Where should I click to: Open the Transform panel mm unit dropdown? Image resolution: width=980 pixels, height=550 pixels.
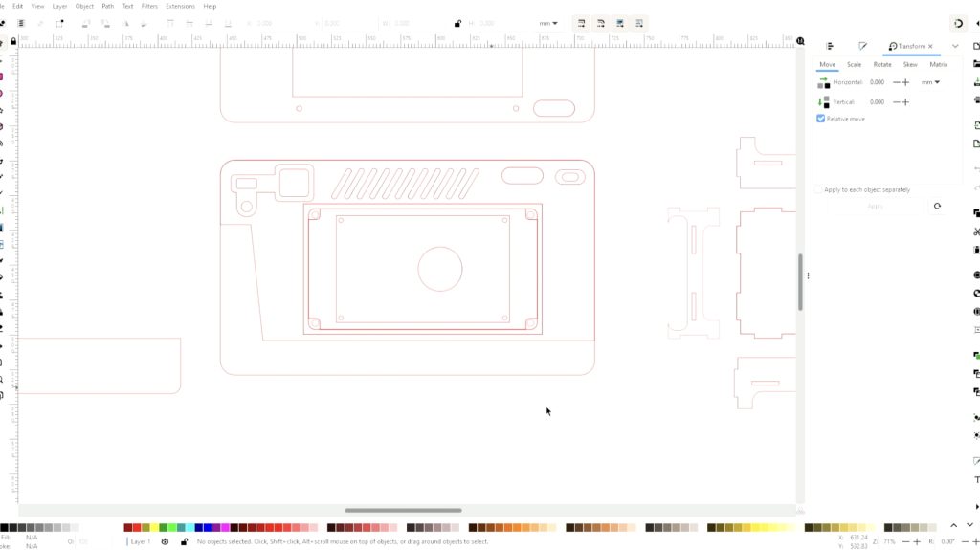930,82
